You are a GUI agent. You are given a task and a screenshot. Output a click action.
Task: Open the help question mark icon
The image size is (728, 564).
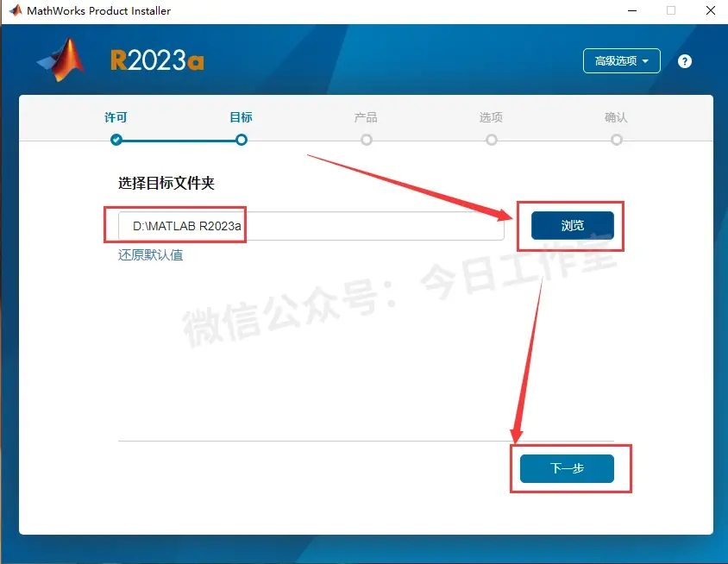pos(684,61)
